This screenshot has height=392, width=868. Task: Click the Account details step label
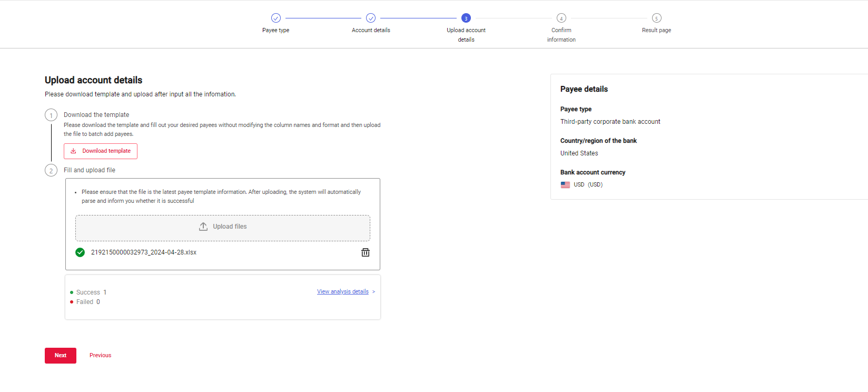point(371,31)
